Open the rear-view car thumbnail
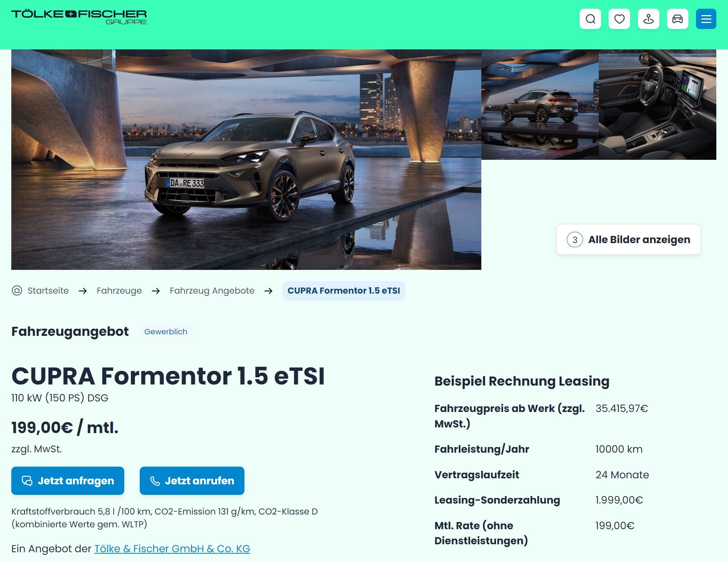The image size is (728, 562). 540,104
